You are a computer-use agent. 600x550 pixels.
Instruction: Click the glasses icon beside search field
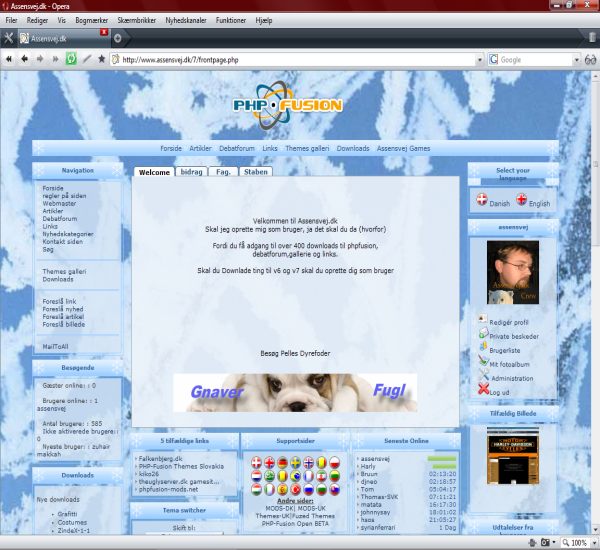pyautogui.click(x=590, y=60)
